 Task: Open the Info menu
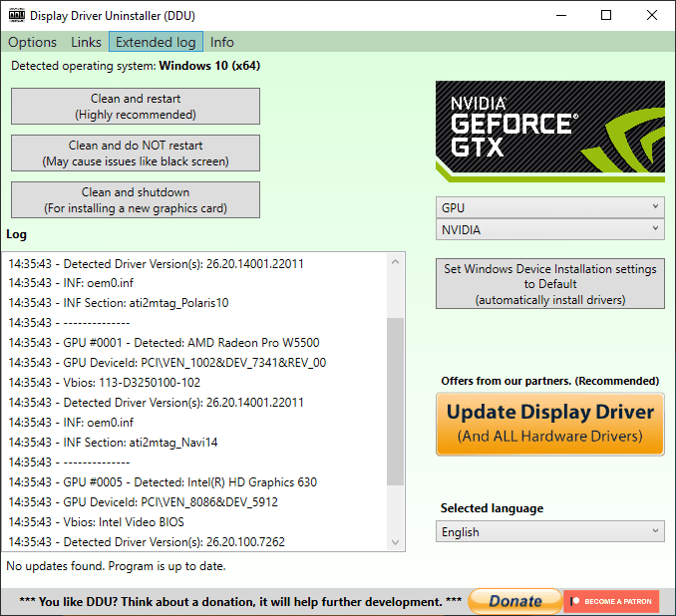click(222, 42)
